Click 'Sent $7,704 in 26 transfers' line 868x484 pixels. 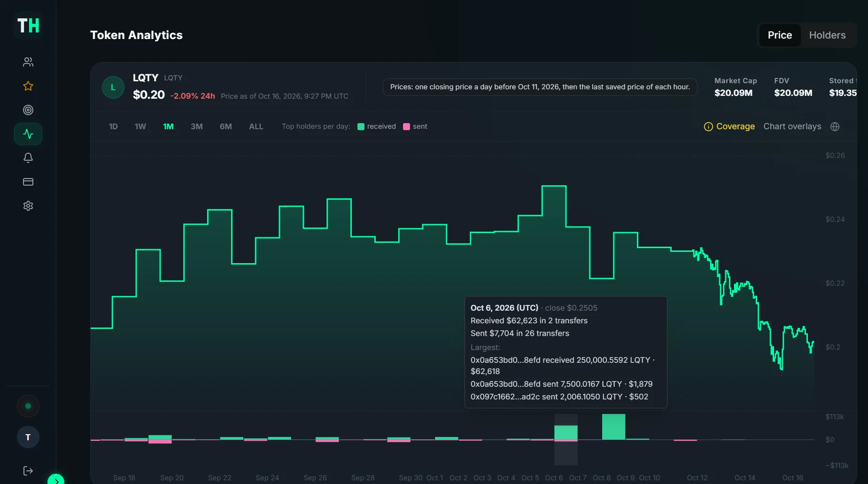[520, 333]
